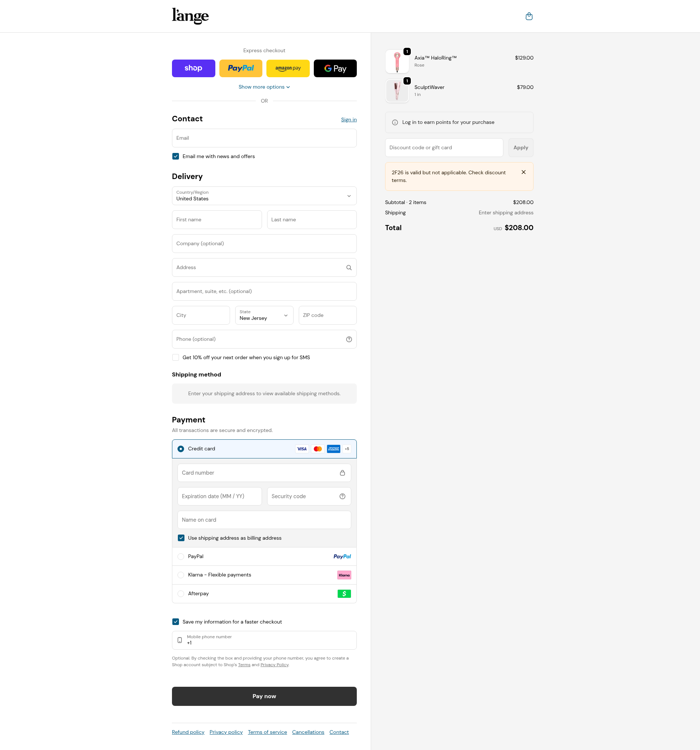The width and height of the screenshot is (700, 750).
Task: Expand Show more options for express checkout
Action: click(x=264, y=87)
